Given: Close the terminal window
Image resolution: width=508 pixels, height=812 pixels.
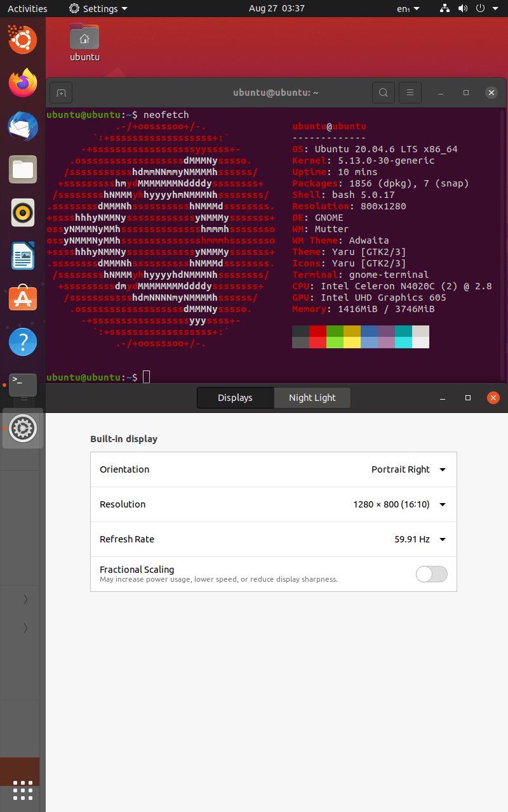Looking at the screenshot, I should 491,93.
